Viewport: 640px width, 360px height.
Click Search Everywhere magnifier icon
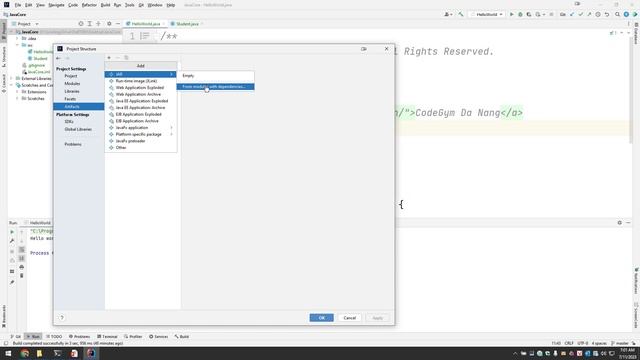tap(618, 14)
